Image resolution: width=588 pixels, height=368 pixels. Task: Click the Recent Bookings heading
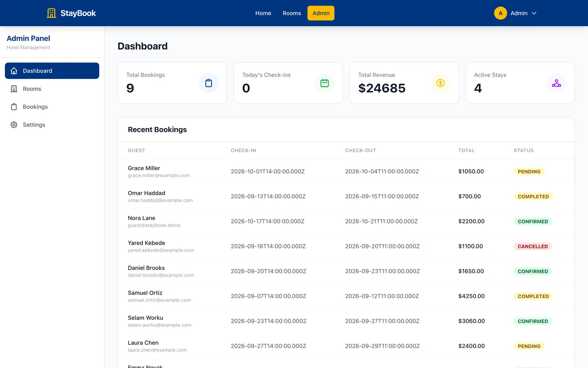(157, 130)
